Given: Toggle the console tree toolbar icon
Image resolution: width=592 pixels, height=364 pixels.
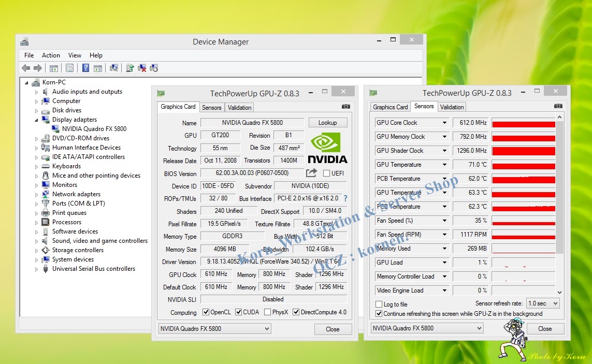Looking at the screenshot, I should pos(54,68).
